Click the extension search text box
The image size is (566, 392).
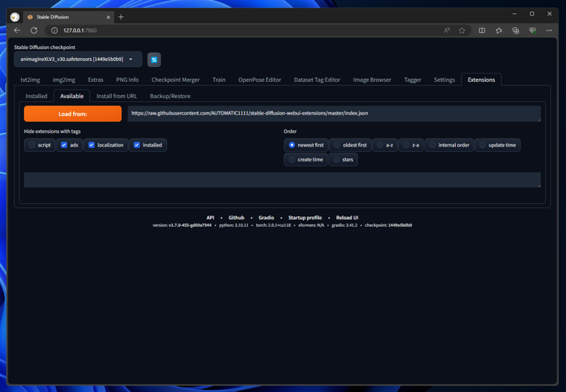[x=282, y=179]
